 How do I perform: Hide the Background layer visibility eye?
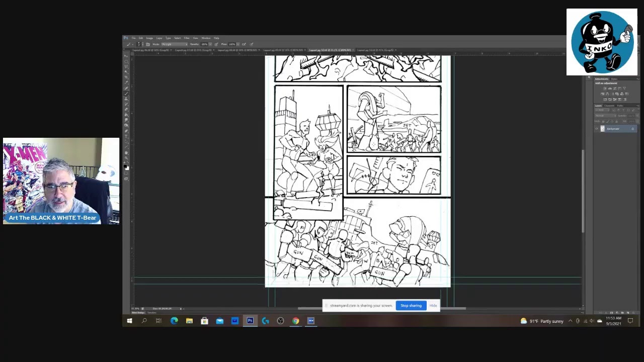pos(597,129)
